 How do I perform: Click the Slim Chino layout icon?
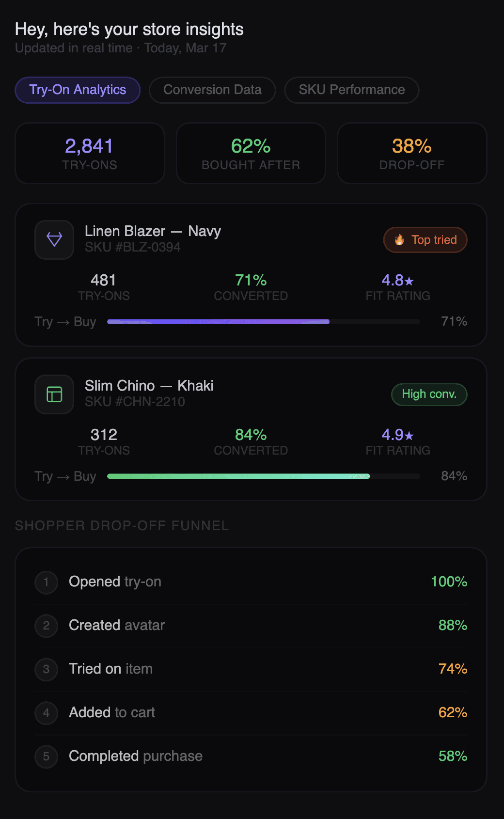54,394
